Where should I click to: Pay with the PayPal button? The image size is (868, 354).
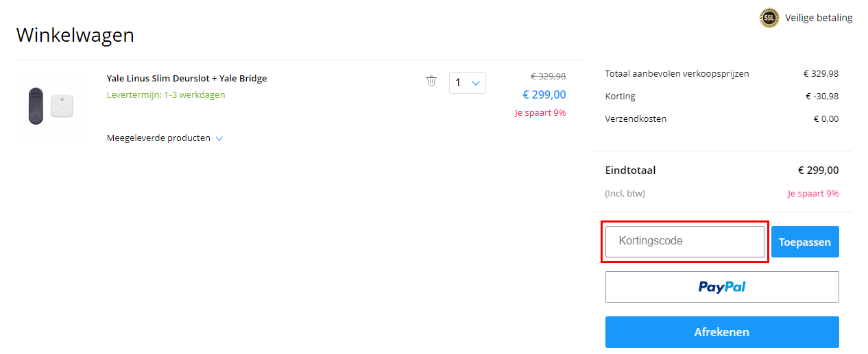(722, 287)
